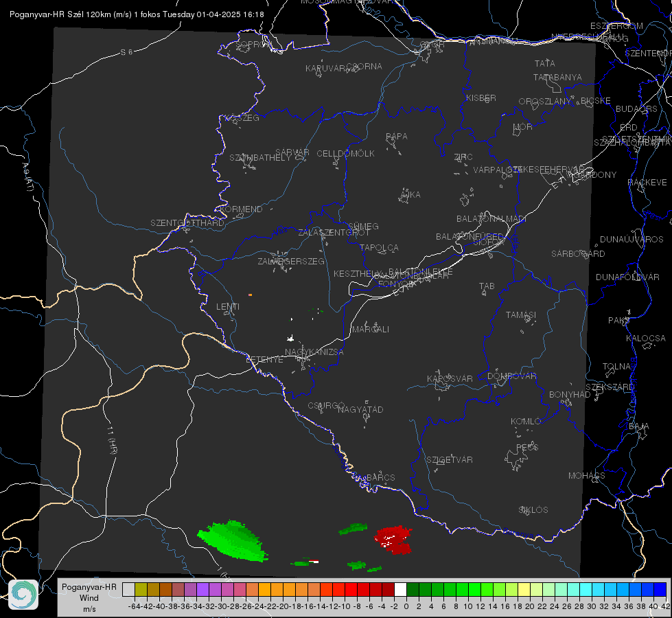Image resolution: width=672 pixels, height=618 pixels.
Task: Click the swirl logo icon beside the legend
Action: tap(23, 595)
